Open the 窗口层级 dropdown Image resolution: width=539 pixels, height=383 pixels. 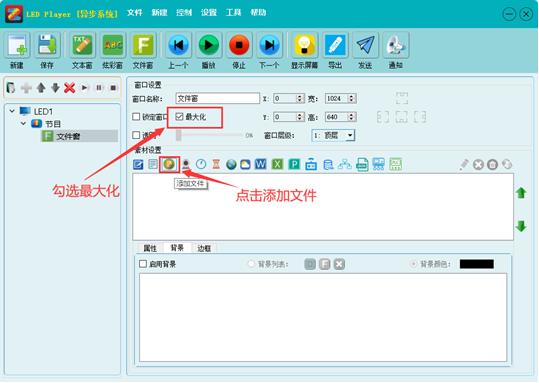point(350,135)
